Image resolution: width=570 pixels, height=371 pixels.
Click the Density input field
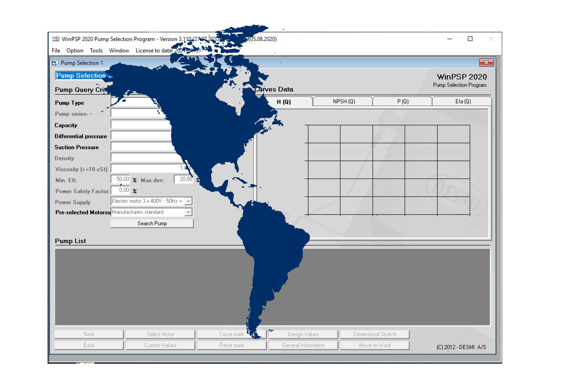tap(146, 158)
